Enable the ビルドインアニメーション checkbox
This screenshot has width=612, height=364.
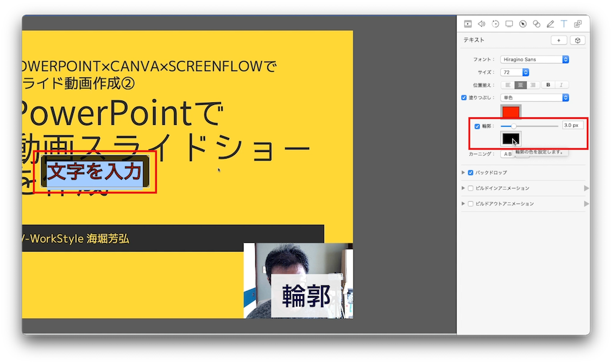[x=470, y=188]
